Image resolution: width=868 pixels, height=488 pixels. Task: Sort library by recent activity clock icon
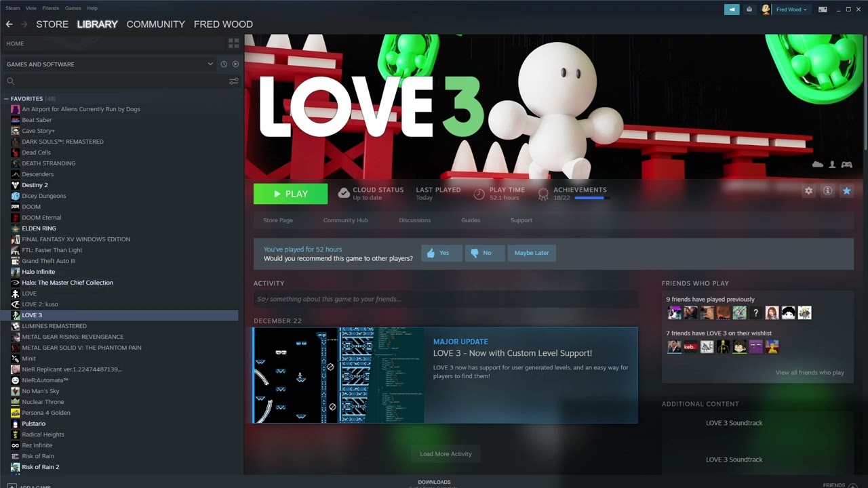[224, 64]
